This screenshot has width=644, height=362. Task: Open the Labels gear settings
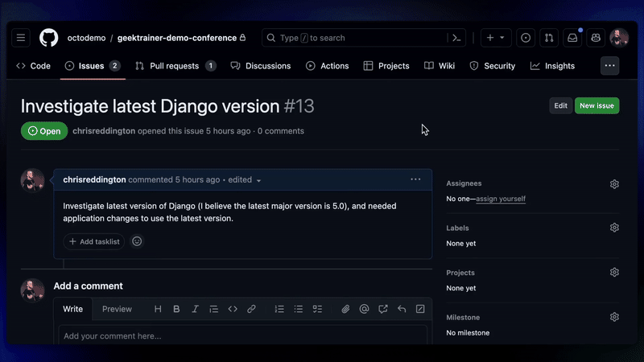[x=614, y=228]
